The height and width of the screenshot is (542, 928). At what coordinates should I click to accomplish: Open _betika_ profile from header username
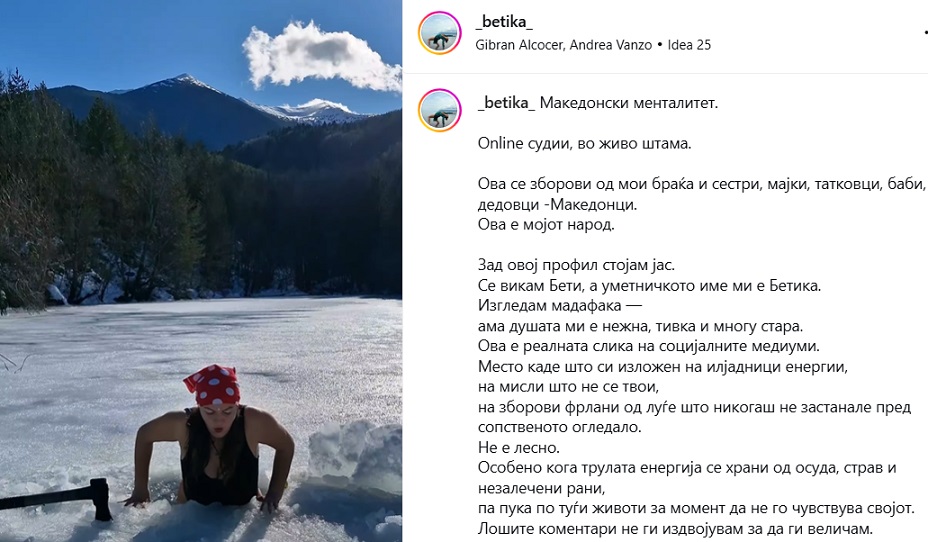tap(504, 22)
